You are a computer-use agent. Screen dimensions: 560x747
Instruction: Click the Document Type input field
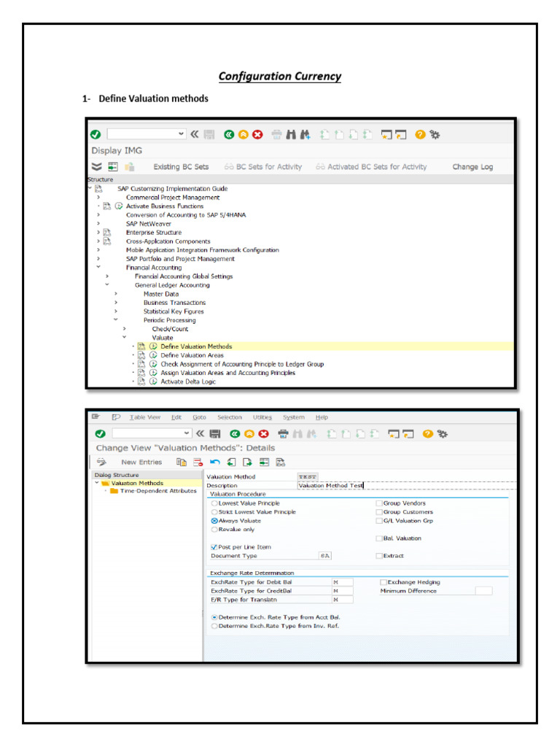[x=324, y=556]
